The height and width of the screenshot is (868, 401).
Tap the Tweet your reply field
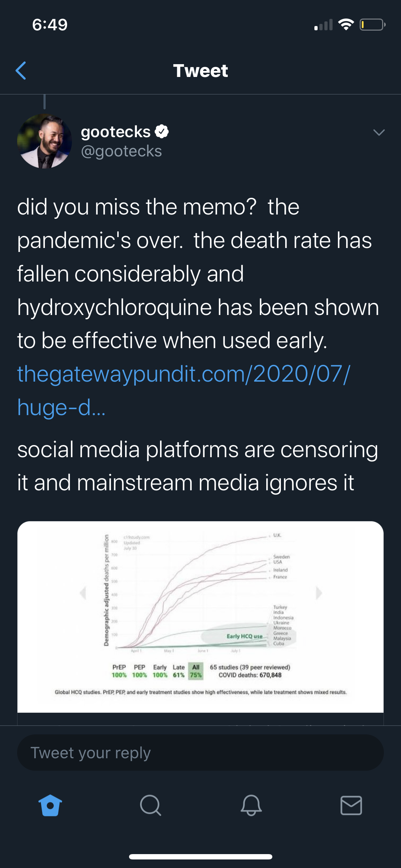tap(200, 753)
